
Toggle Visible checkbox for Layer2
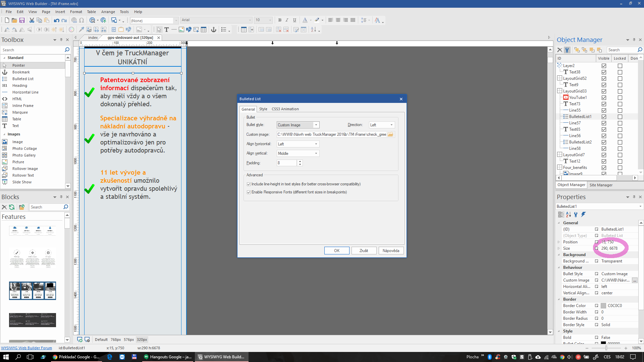coord(604,66)
